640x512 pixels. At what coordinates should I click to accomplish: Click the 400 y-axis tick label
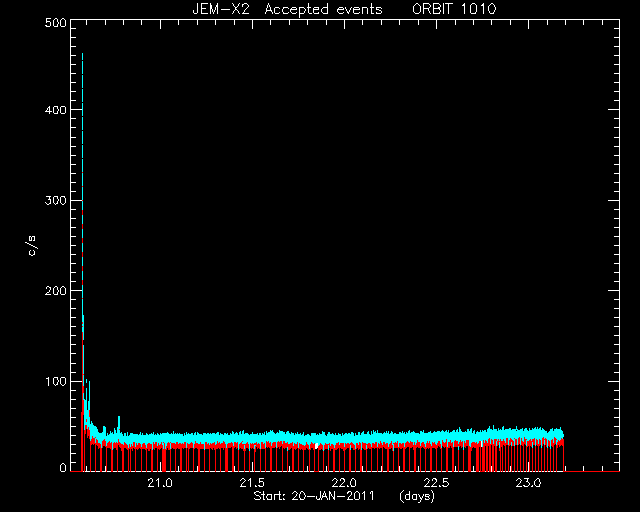(x=56, y=110)
